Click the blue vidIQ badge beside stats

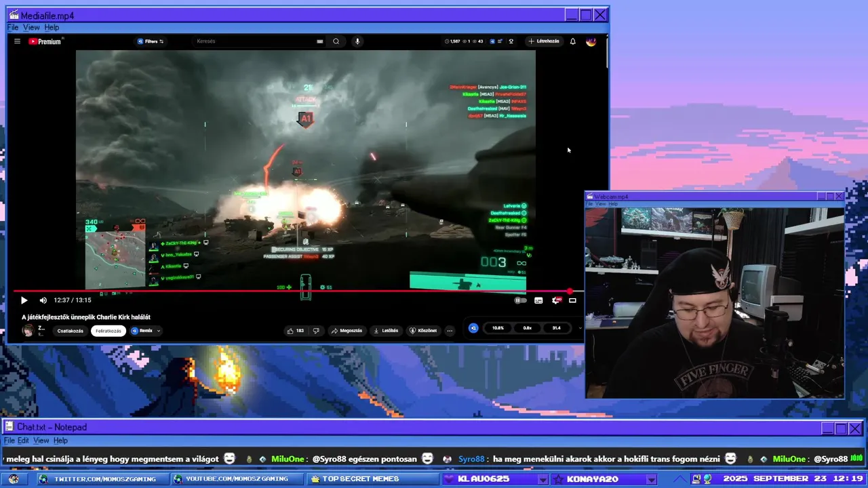[x=473, y=328]
